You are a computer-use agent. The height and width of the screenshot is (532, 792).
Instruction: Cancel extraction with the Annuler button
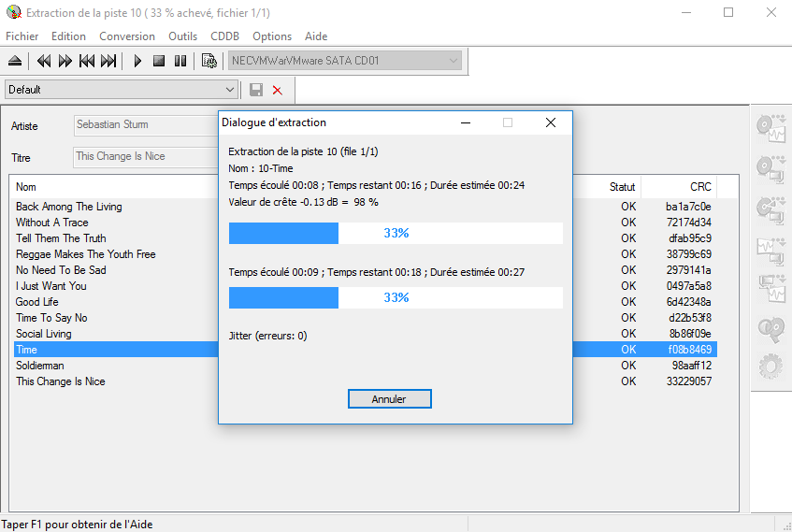tap(389, 399)
